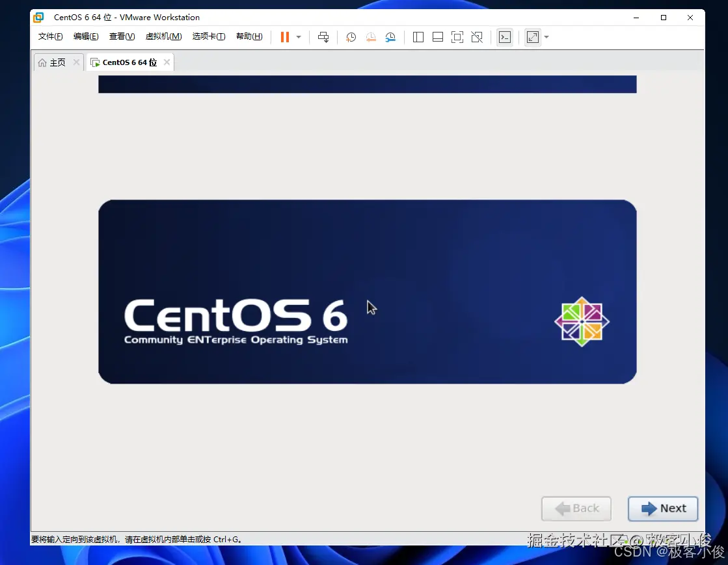Click the CentOS pinwheel logo

click(582, 322)
